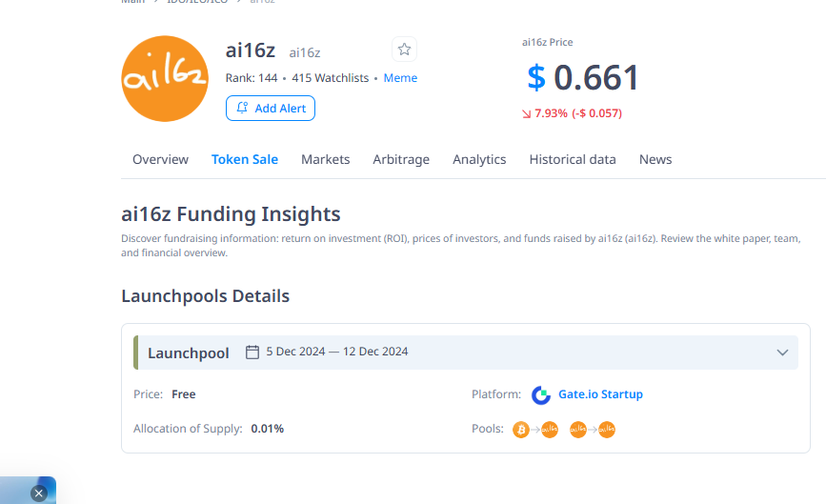The height and width of the screenshot is (504, 826).
Task: Click the $ 0.661 price value
Action: (583, 77)
